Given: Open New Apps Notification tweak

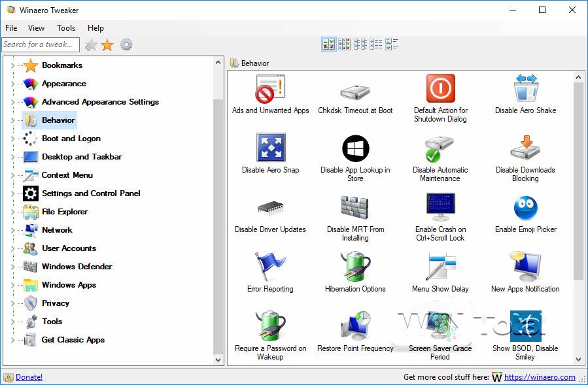Looking at the screenshot, I should 525,273.
